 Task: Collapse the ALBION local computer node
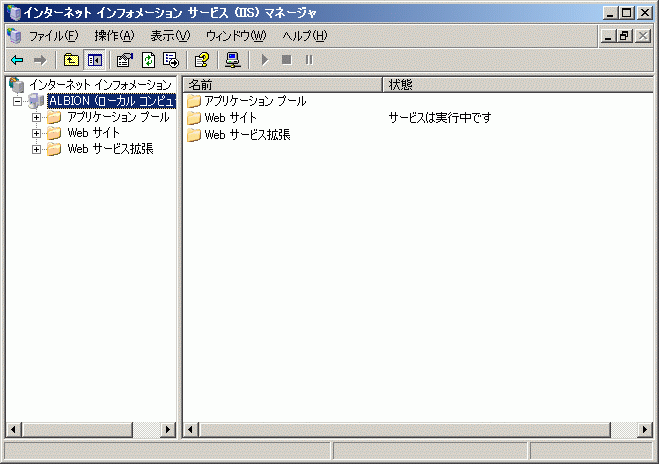click(x=17, y=101)
